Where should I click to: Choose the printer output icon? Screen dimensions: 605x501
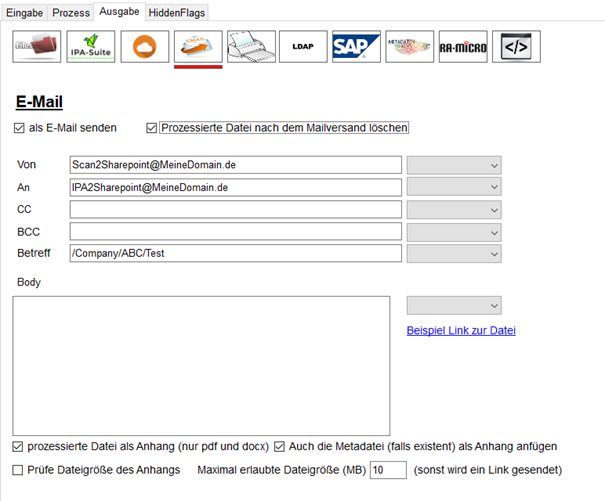tap(251, 47)
